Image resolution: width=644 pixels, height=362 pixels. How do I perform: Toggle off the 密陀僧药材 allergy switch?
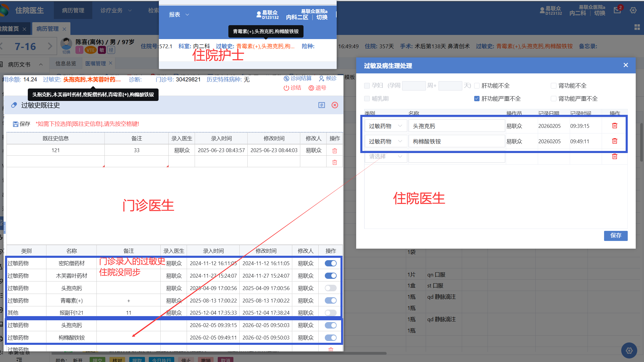click(x=330, y=263)
